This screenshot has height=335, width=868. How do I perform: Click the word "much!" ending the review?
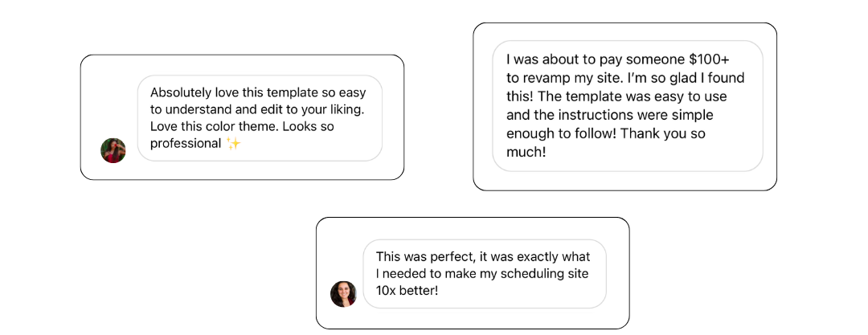(526, 152)
